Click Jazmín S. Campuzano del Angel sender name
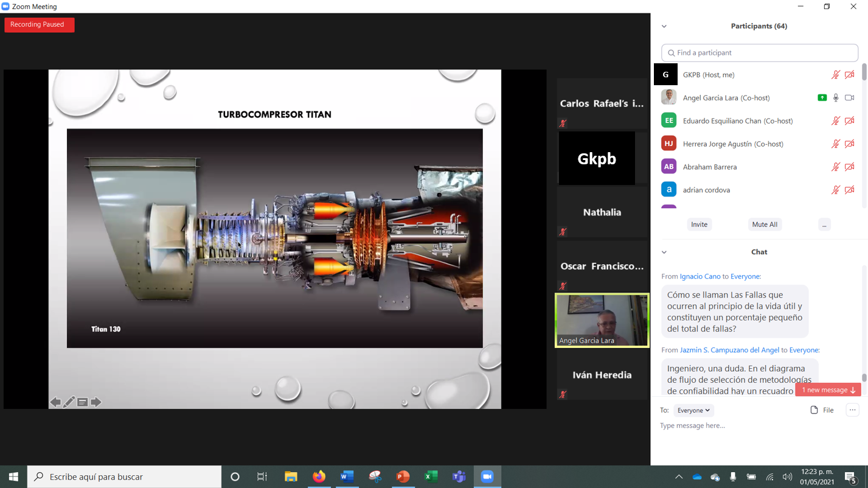 tap(729, 350)
